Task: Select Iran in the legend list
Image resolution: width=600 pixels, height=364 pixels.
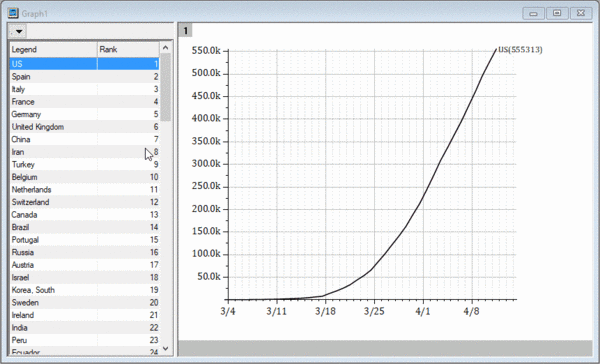Action: 85,152
